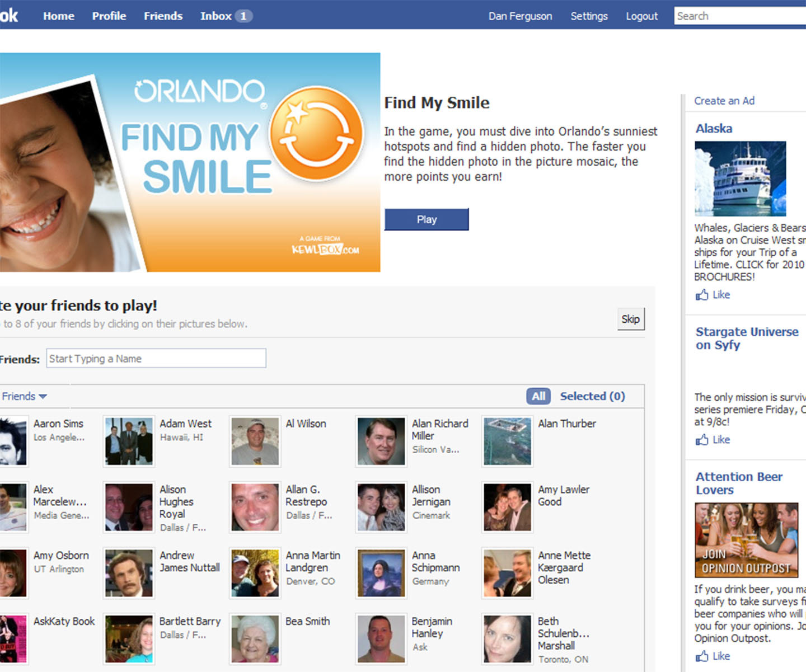Image resolution: width=806 pixels, height=672 pixels.
Task: Open Settings in the top bar
Action: [x=589, y=16]
